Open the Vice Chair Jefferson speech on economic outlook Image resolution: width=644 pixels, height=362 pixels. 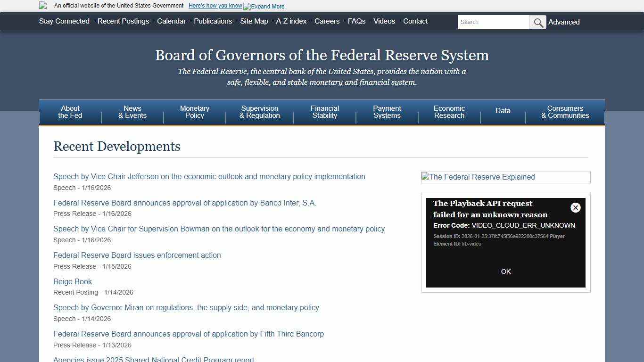point(209,176)
